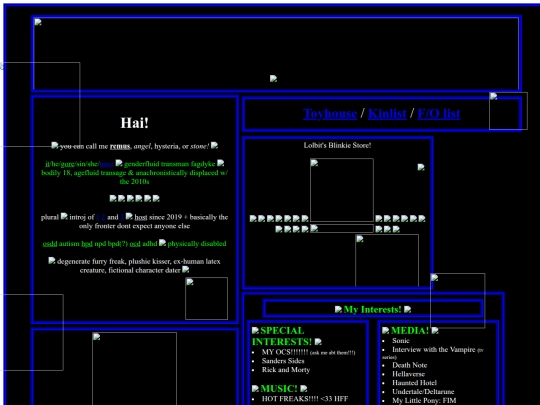
Task: Click the 'neos' pronoun link
Action: [x=106, y=164]
